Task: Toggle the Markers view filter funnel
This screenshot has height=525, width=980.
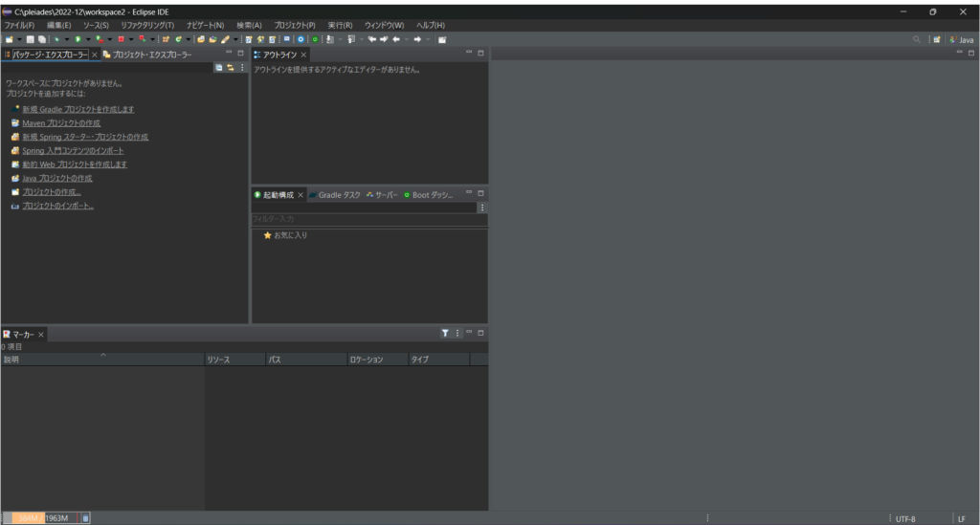Action: pos(445,334)
